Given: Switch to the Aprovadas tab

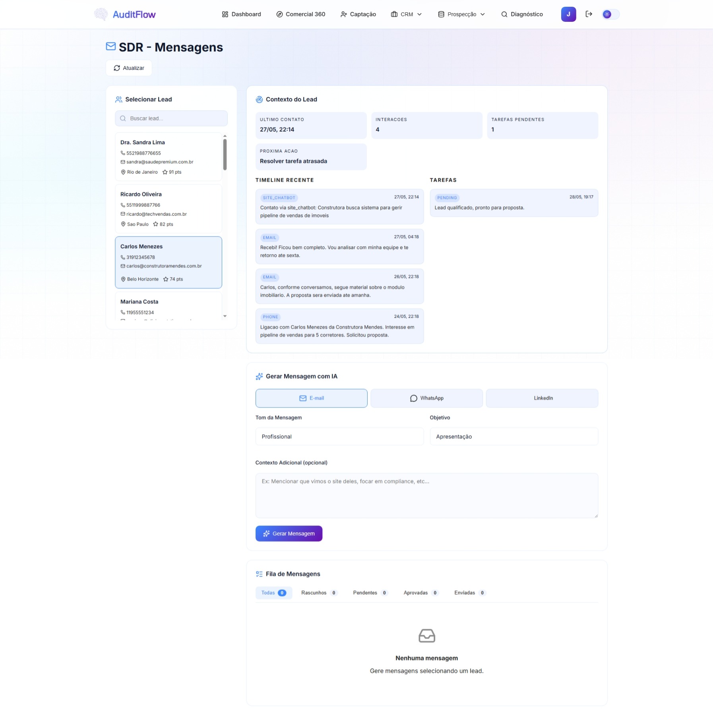Looking at the screenshot, I should 421,593.
